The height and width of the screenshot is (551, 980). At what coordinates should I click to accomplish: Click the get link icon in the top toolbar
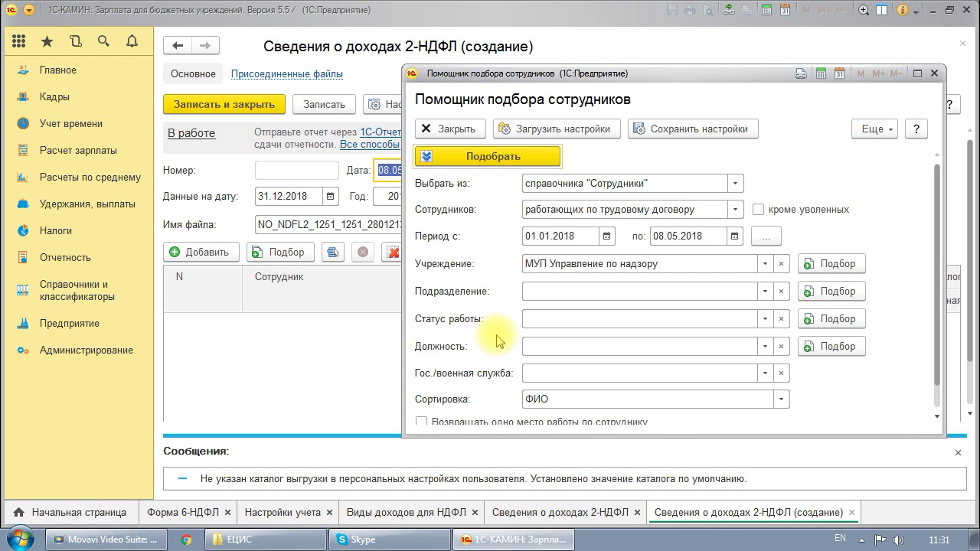[x=728, y=10]
